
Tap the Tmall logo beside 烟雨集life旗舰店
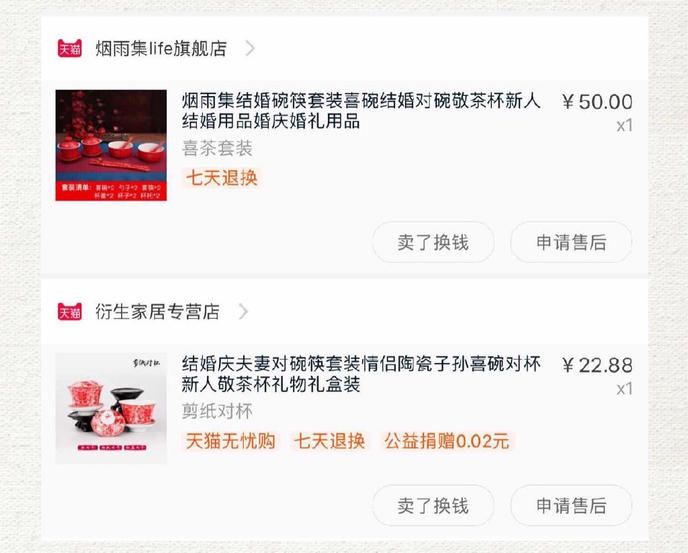click(x=70, y=48)
